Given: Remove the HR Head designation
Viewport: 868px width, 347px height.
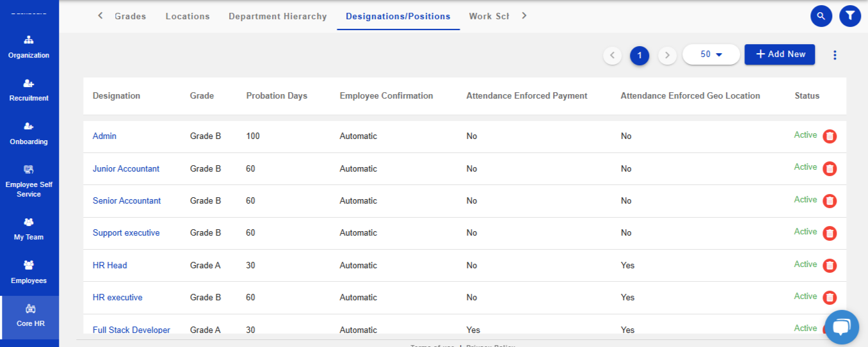Looking at the screenshot, I should coord(830,265).
